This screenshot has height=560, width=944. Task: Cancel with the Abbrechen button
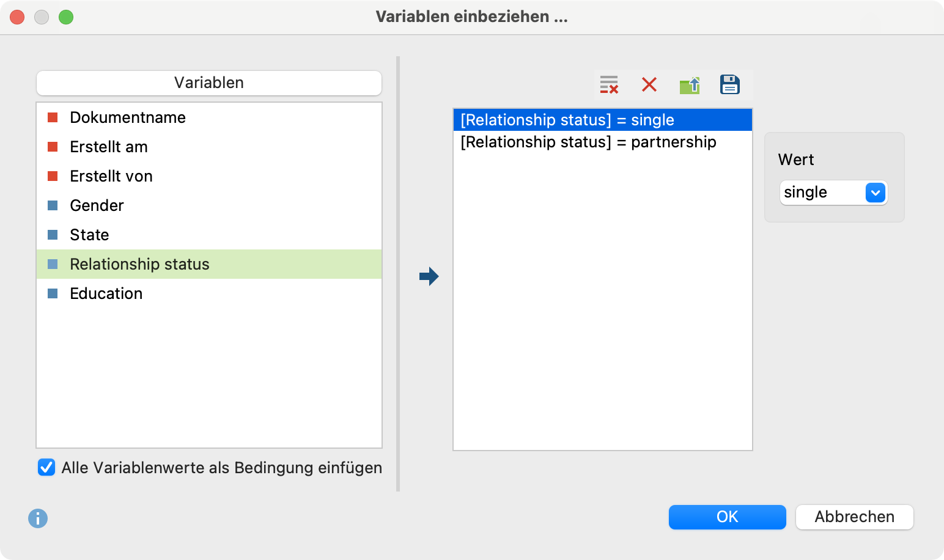[855, 517]
